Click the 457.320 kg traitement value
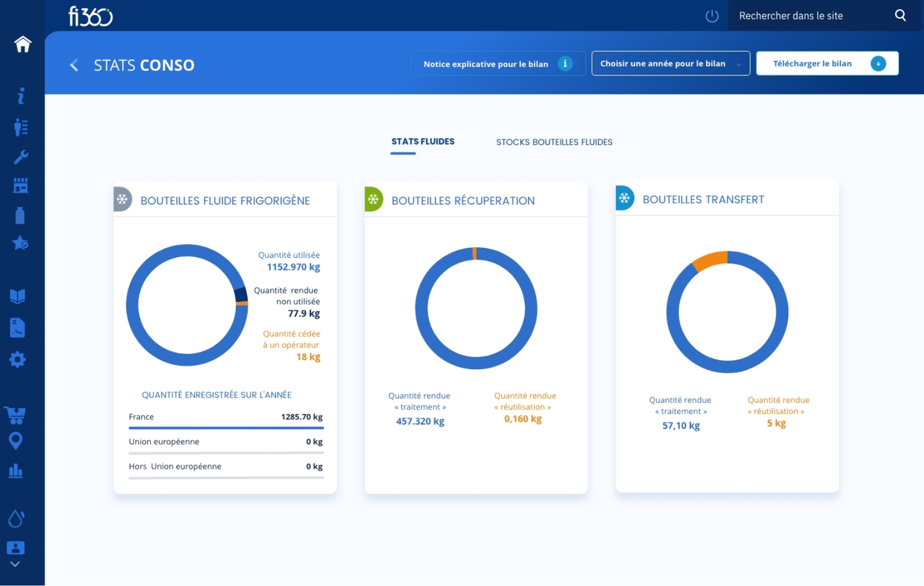Screen dimensions: 924x586 tap(420, 421)
